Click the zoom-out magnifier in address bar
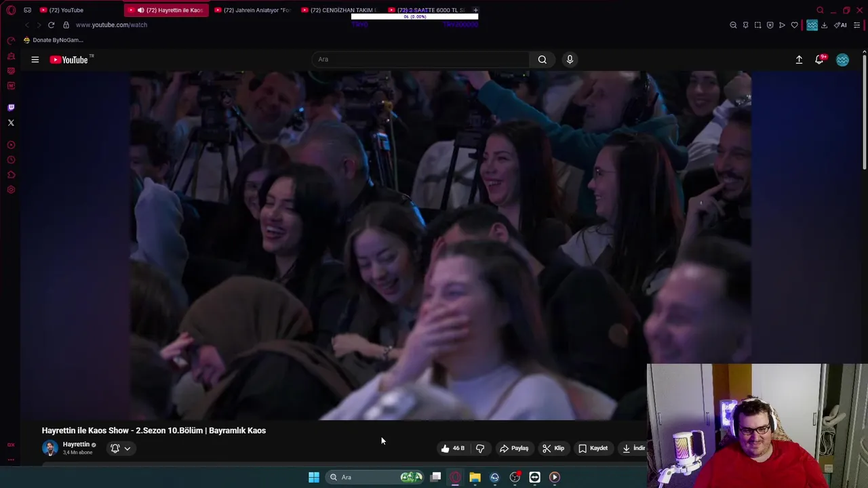Screen dimensions: 868x488 [733, 25]
